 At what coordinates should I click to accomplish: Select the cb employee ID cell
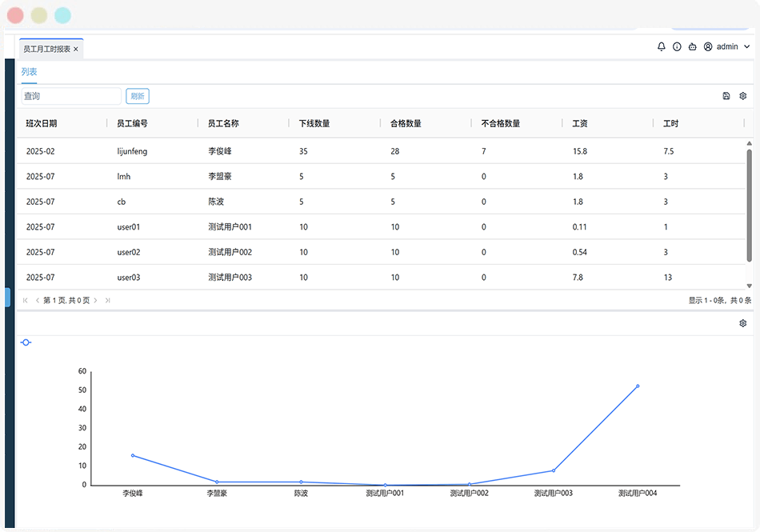121,202
